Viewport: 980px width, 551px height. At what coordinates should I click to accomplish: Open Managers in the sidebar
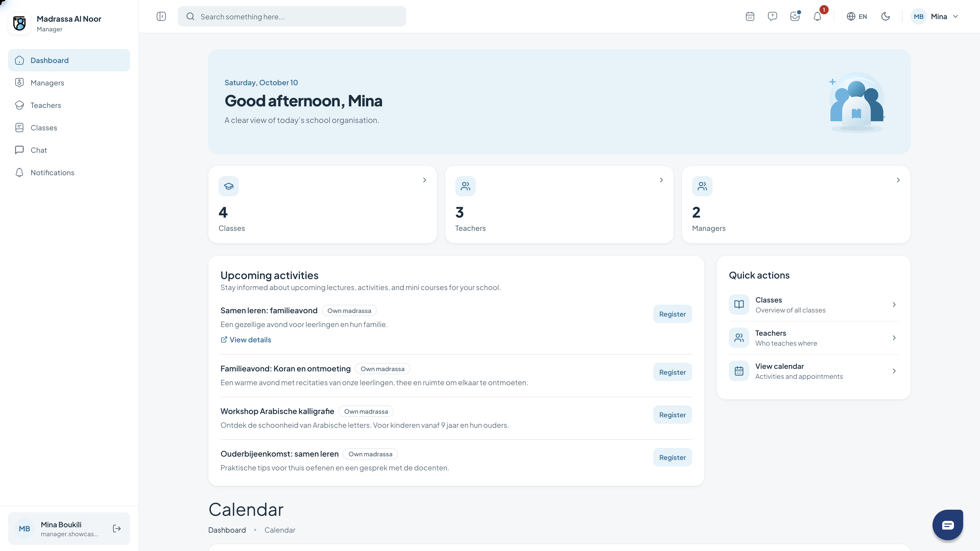point(69,82)
